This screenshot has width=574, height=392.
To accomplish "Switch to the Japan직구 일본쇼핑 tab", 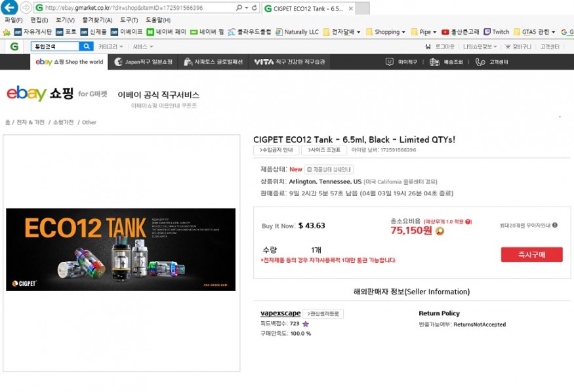I will (144, 62).
